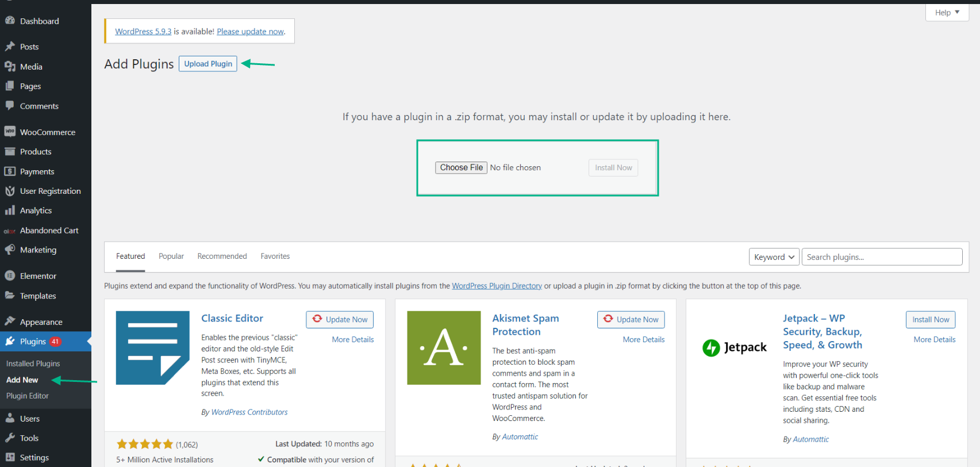Click the Classic Editor plugin thumbnail
This screenshot has height=467, width=980.
[153, 348]
